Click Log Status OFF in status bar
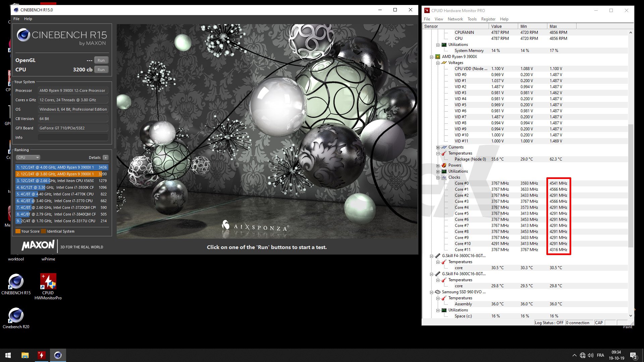644x362 pixels. 549,323
